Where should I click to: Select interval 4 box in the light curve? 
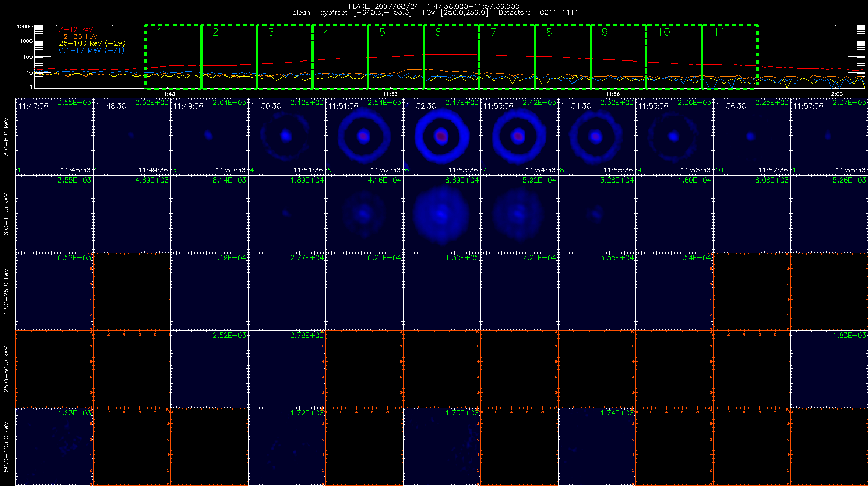point(340,57)
